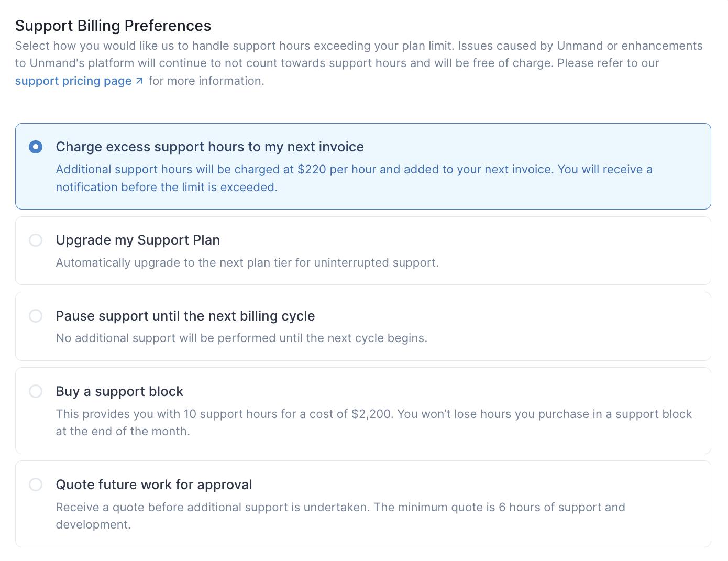Select the Pause support until next billing cycle option
The image size is (728, 561).
click(x=36, y=316)
